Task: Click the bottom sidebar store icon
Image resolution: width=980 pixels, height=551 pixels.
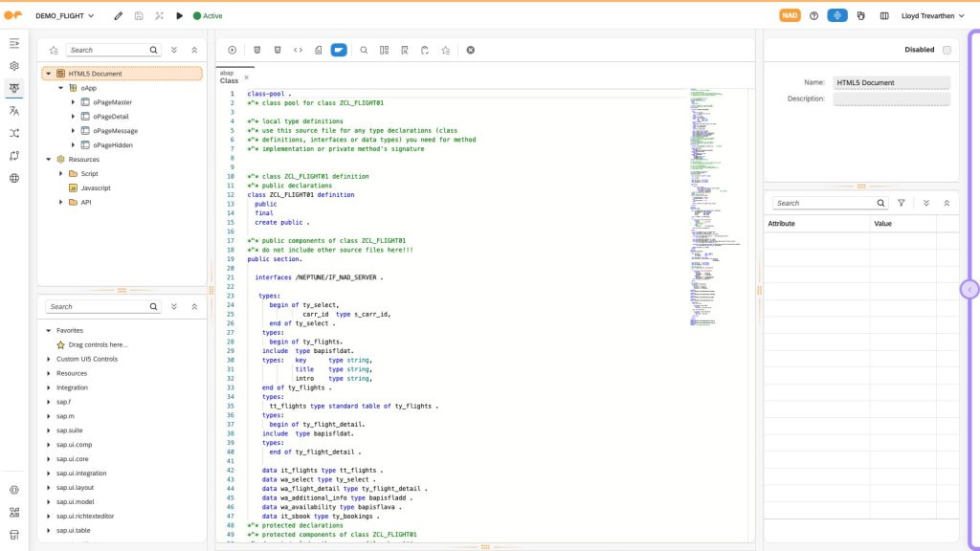Action: pos(14,535)
